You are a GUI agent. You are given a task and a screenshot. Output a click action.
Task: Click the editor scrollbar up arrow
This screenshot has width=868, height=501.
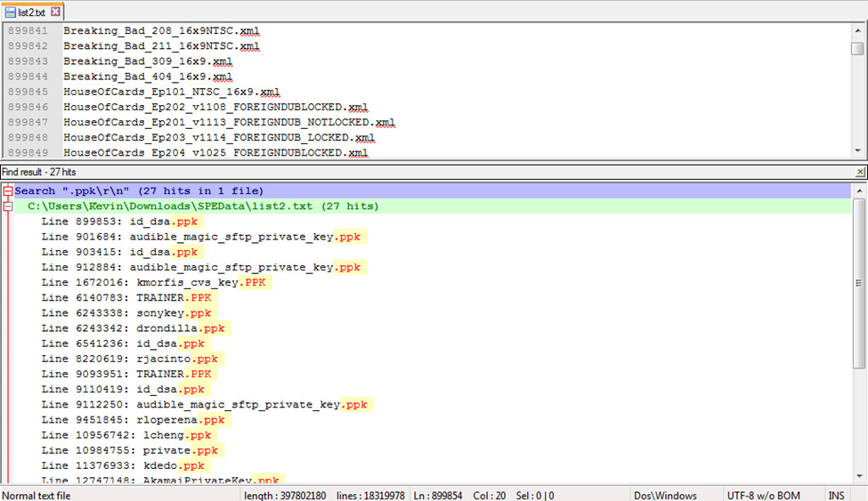click(858, 30)
